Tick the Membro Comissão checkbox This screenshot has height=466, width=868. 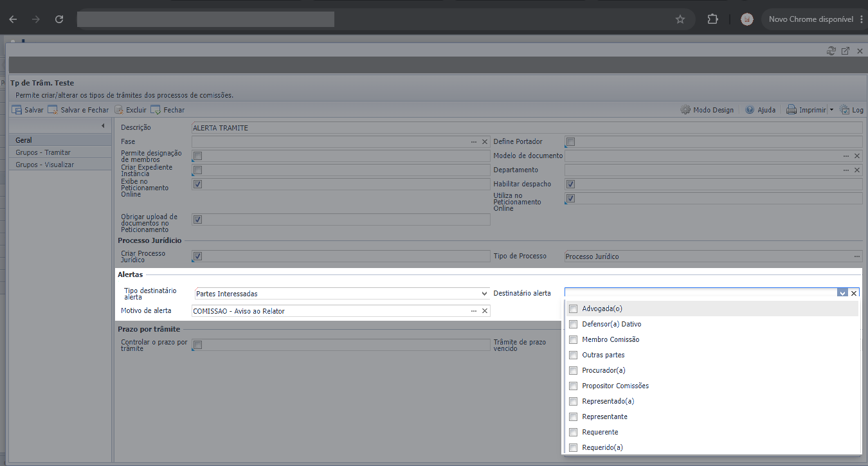pyautogui.click(x=574, y=339)
